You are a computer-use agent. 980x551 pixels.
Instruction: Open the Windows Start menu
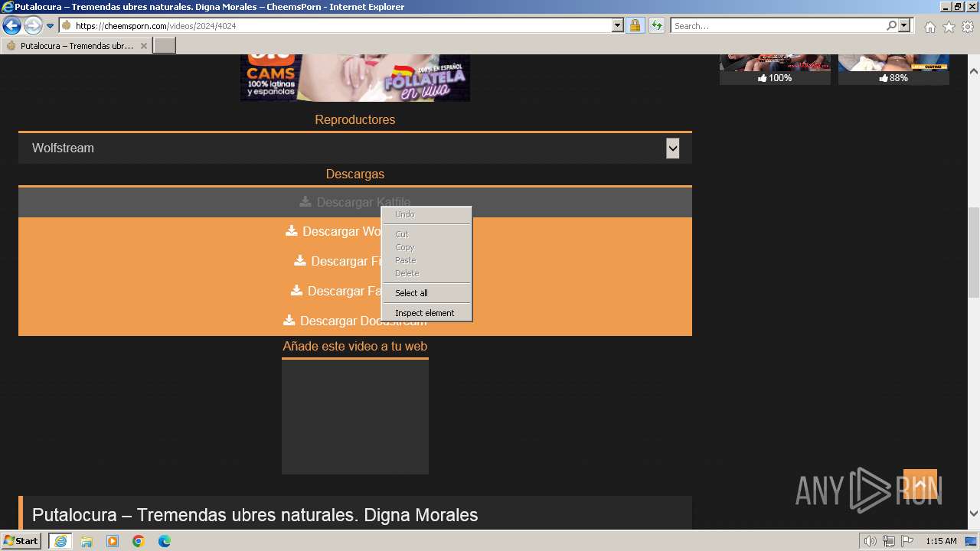[x=21, y=541]
